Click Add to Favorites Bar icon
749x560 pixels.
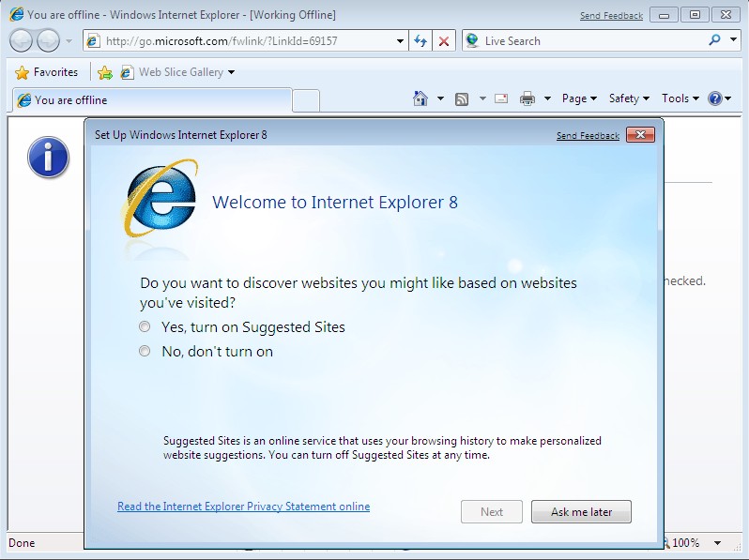click(x=104, y=72)
